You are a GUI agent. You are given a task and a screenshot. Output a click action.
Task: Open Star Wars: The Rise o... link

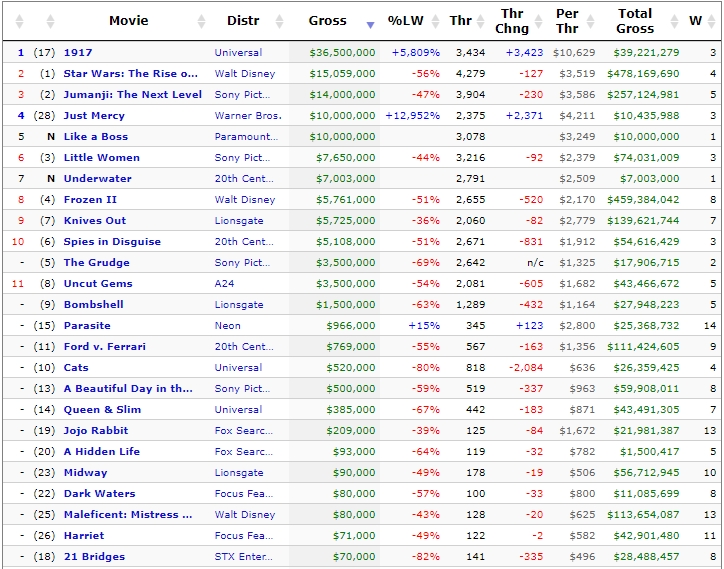pyautogui.click(x=130, y=73)
